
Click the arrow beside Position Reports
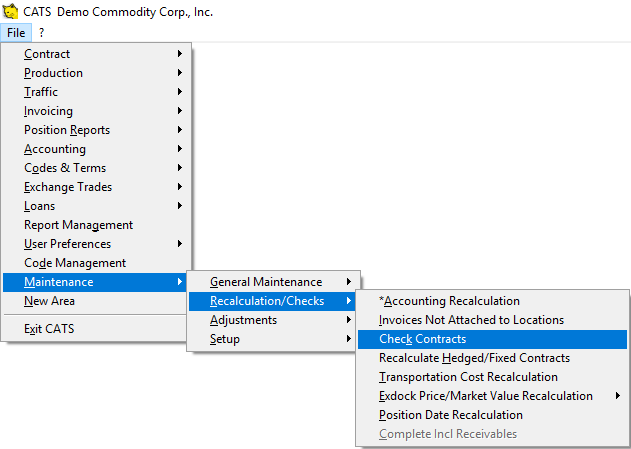180,130
